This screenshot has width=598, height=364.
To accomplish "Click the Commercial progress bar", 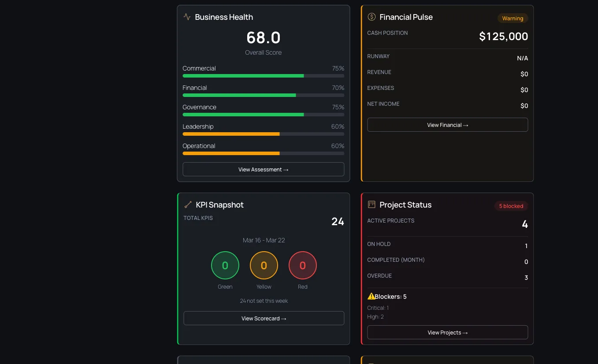I will 264,76.
